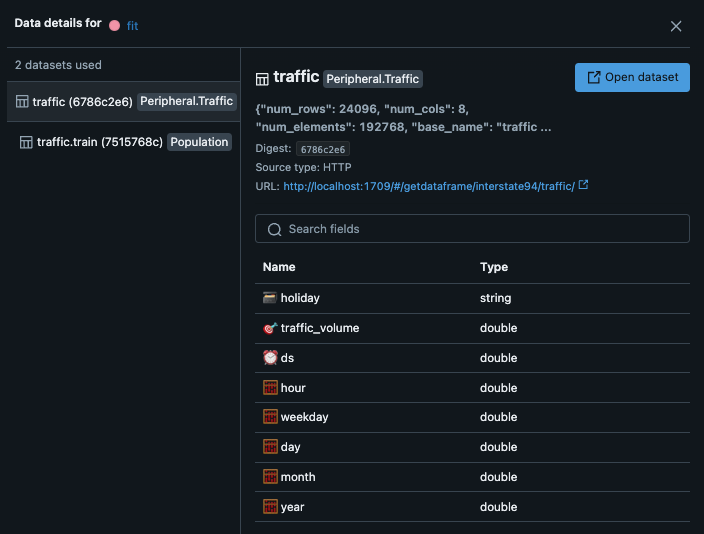
Task: Click the Population tag
Action: [x=199, y=142]
